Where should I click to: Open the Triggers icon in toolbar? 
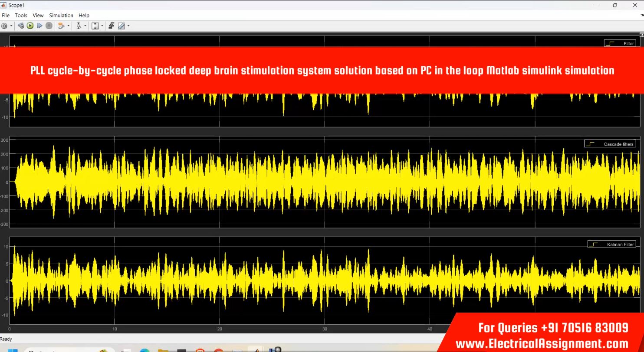[111, 26]
